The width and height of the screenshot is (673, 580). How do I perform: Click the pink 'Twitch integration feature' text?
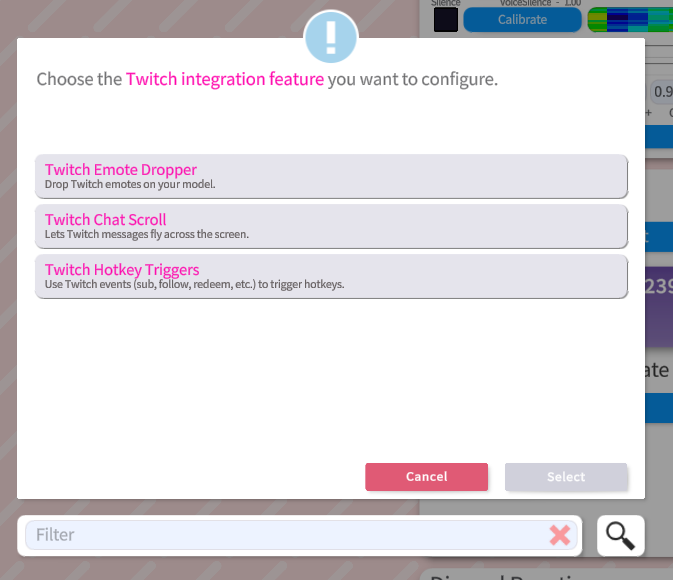pos(225,79)
